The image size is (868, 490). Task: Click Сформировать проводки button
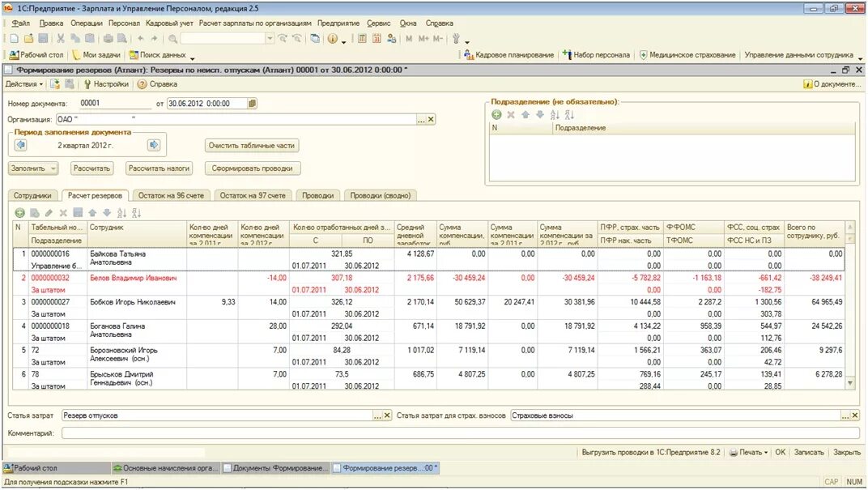click(x=253, y=168)
